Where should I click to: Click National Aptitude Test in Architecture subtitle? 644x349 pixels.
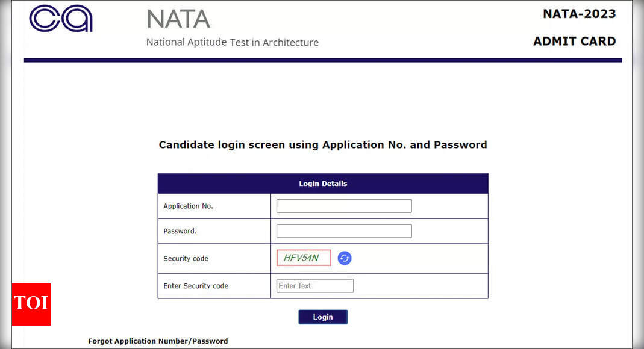click(x=233, y=42)
